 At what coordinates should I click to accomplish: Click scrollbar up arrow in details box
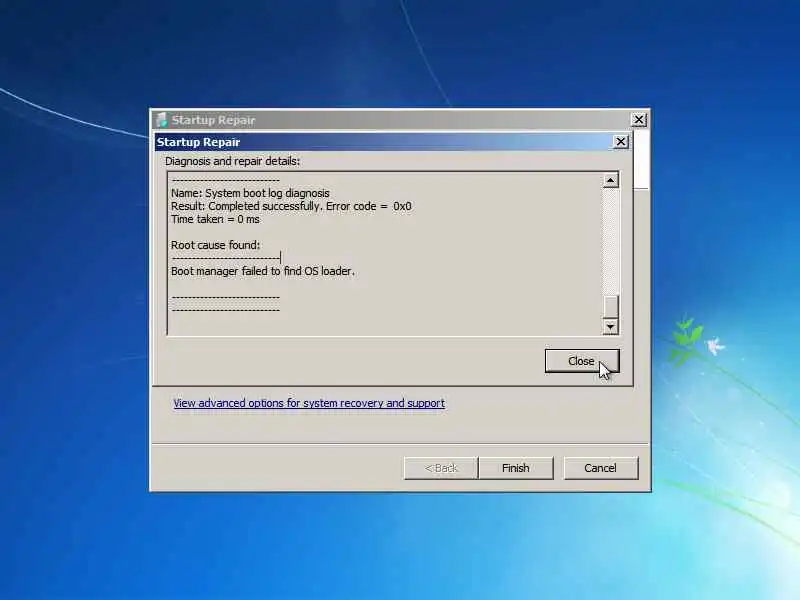tap(610, 180)
